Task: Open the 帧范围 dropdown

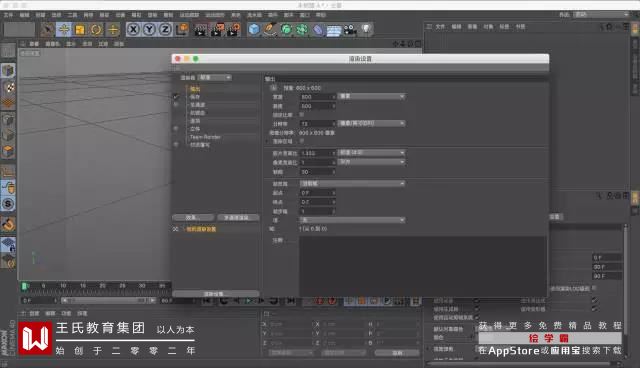Action: coord(352,184)
